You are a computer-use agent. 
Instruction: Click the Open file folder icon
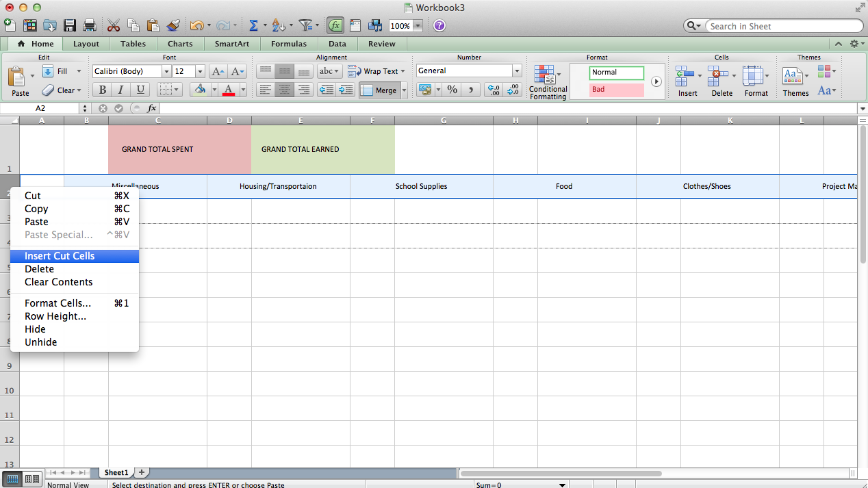[50, 25]
